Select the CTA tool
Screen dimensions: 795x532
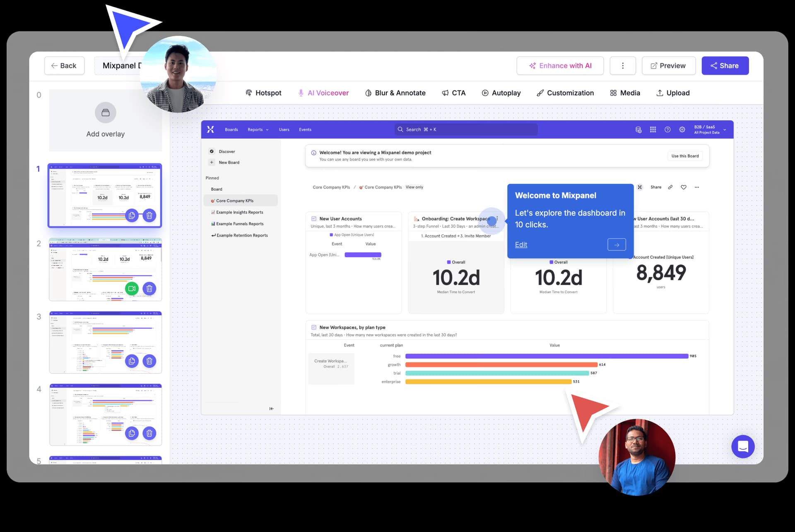pyautogui.click(x=454, y=93)
